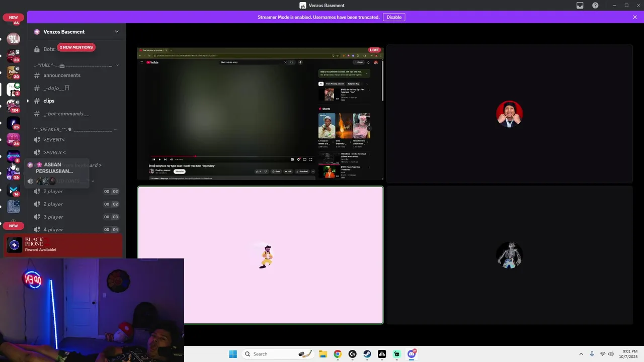Open server icon with 5 badge

coord(14,156)
